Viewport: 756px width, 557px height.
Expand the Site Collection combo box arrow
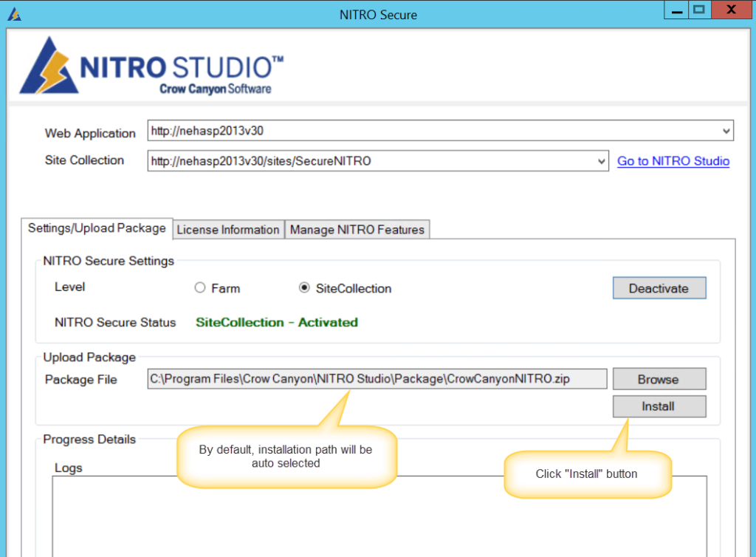[x=601, y=160]
